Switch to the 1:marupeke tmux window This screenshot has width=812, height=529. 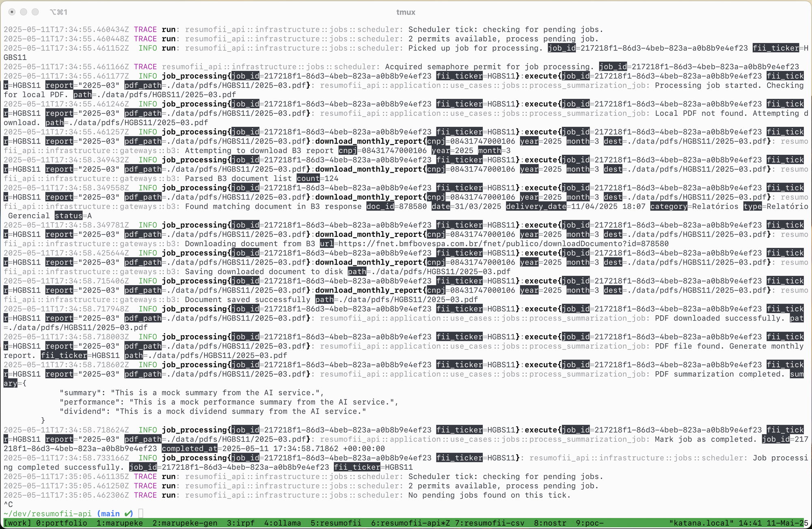pos(119,523)
